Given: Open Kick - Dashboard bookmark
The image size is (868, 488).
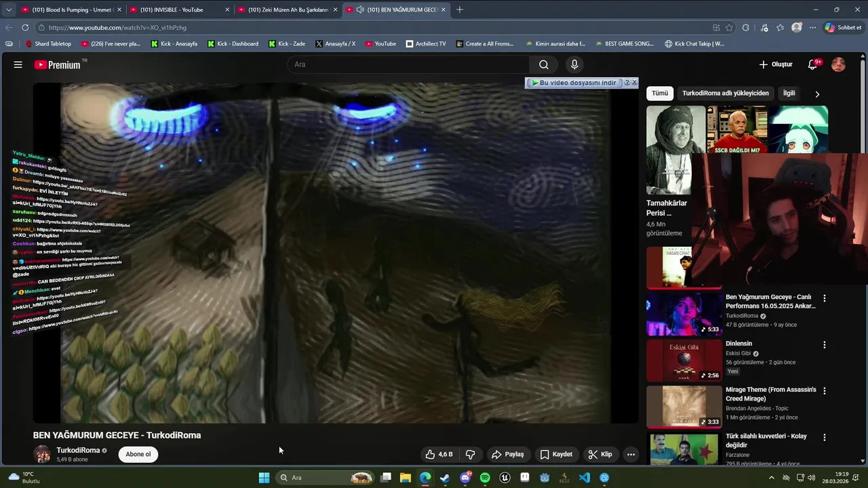Looking at the screenshot, I should 233,43.
